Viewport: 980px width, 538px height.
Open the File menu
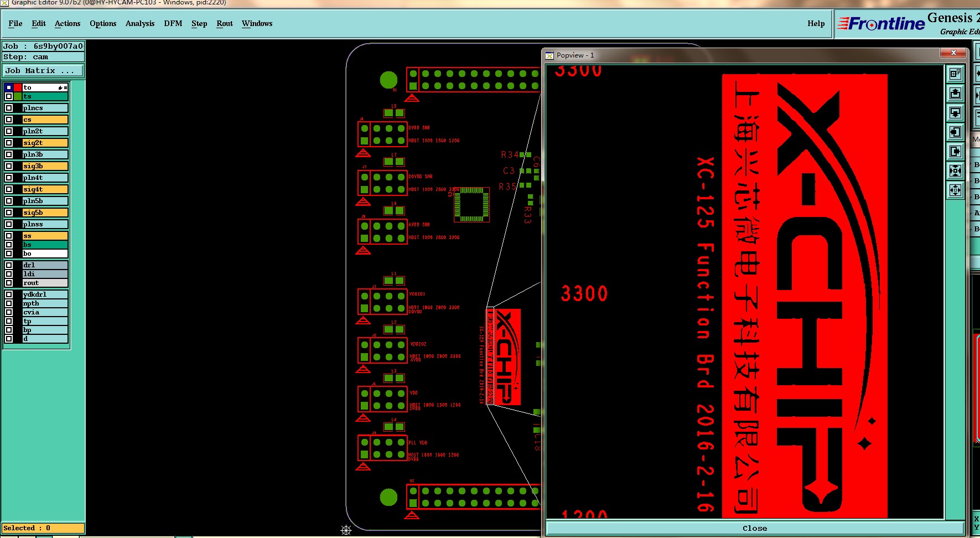(15, 23)
